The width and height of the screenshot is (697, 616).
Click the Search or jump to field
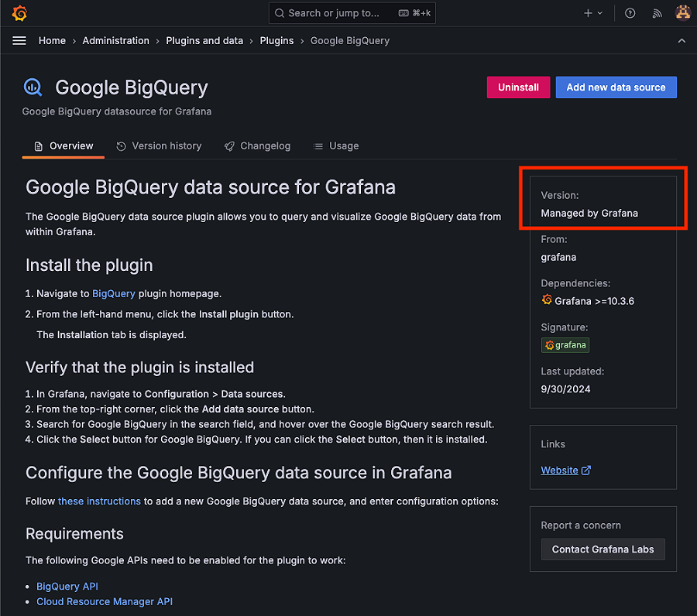352,12
